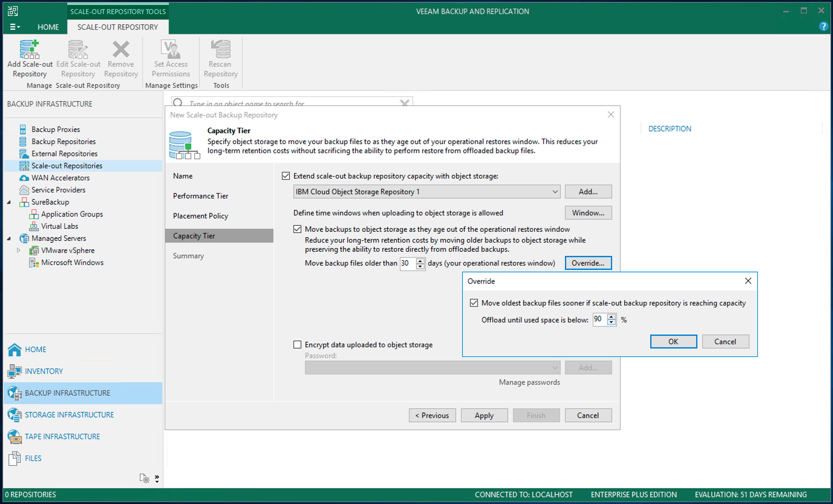Image resolution: width=833 pixels, height=504 pixels.
Task: Click Add Scale-out Repository ribbon icon
Action: tap(29, 50)
